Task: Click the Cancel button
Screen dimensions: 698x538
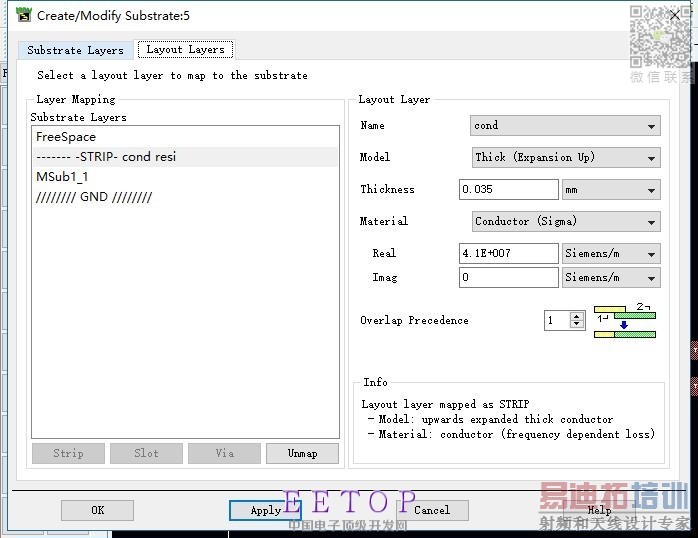Action: point(432,510)
